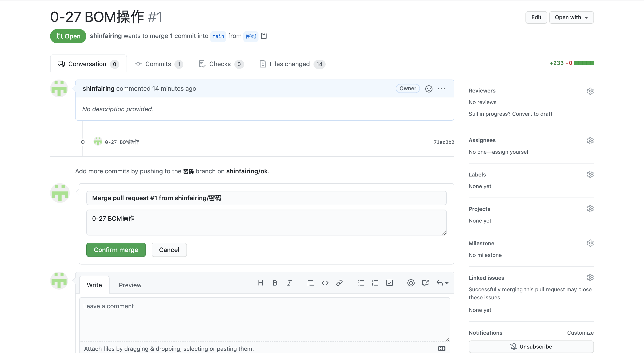
Task: Click the Leave a comment text area
Action: 264,319
